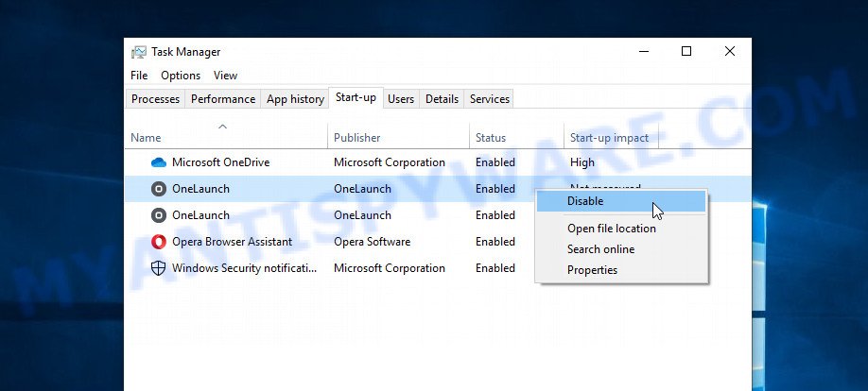This screenshot has height=391, width=868.
Task: Switch to the Services tab
Action: pyautogui.click(x=490, y=99)
